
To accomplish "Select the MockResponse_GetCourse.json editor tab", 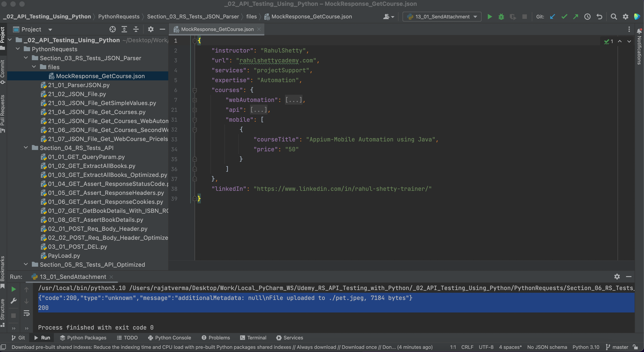I will pos(217,29).
